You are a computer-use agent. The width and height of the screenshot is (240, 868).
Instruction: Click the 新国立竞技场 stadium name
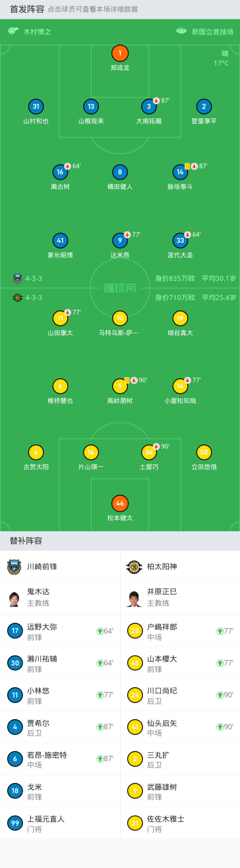click(x=212, y=32)
